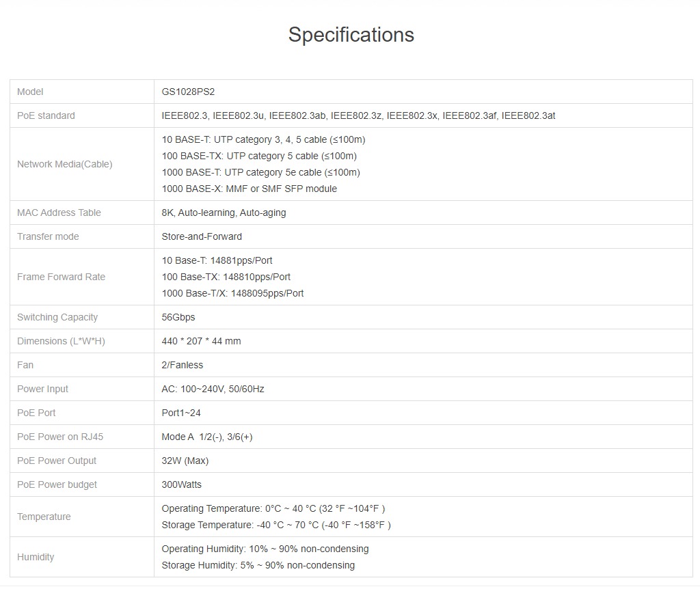Image resolution: width=700 pixels, height=589 pixels.
Task: Select the Storage Humidity line
Action: click(258, 565)
